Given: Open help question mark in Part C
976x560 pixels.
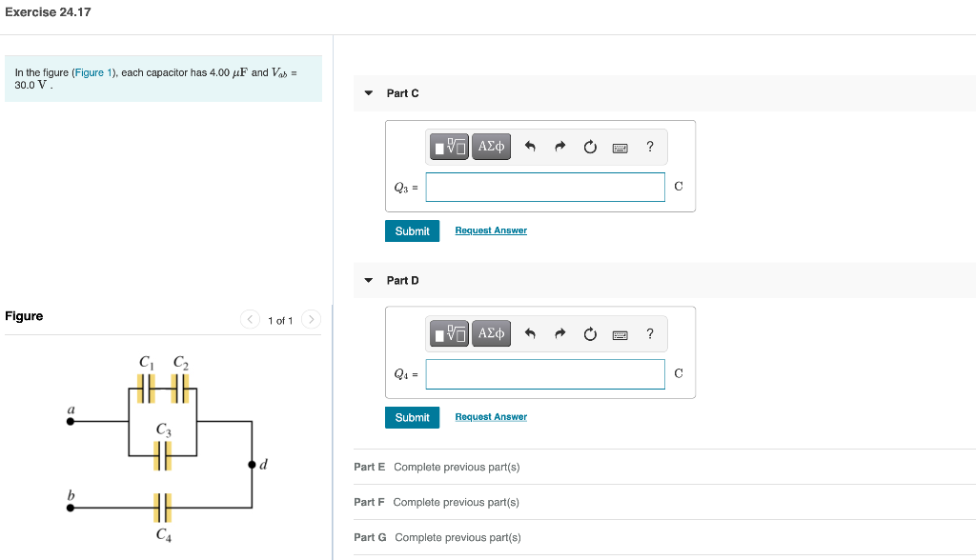Looking at the screenshot, I should (x=650, y=147).
